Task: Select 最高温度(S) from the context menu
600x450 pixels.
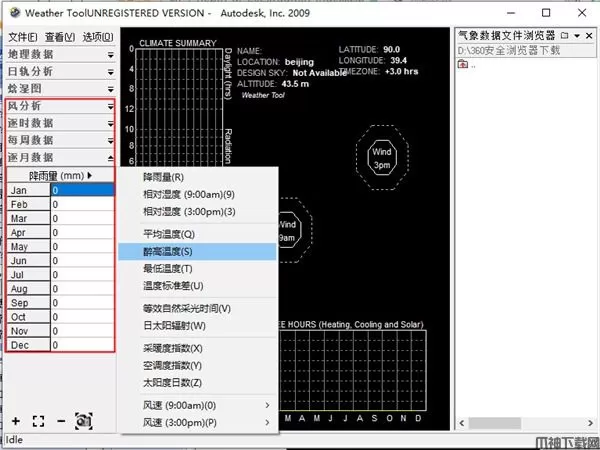Action: [x=168, y=252]
